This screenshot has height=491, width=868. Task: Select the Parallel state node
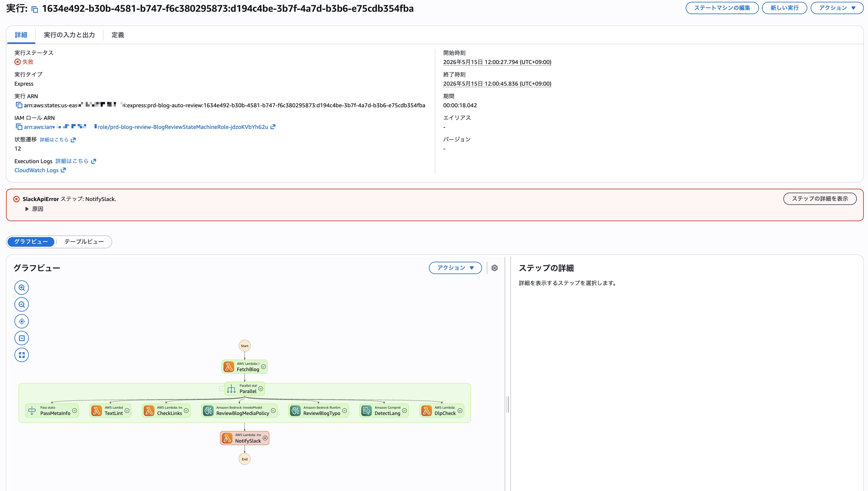pyautogui.click(x=244, y=389)
